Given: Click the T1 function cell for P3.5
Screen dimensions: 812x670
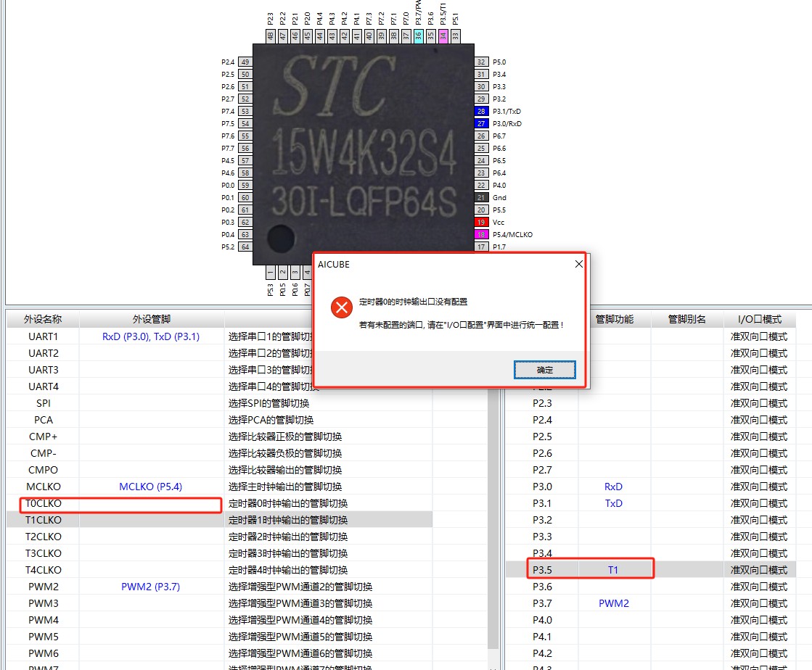Looking at the screenshot, I should pyautogui.click(x=613, y=570).
